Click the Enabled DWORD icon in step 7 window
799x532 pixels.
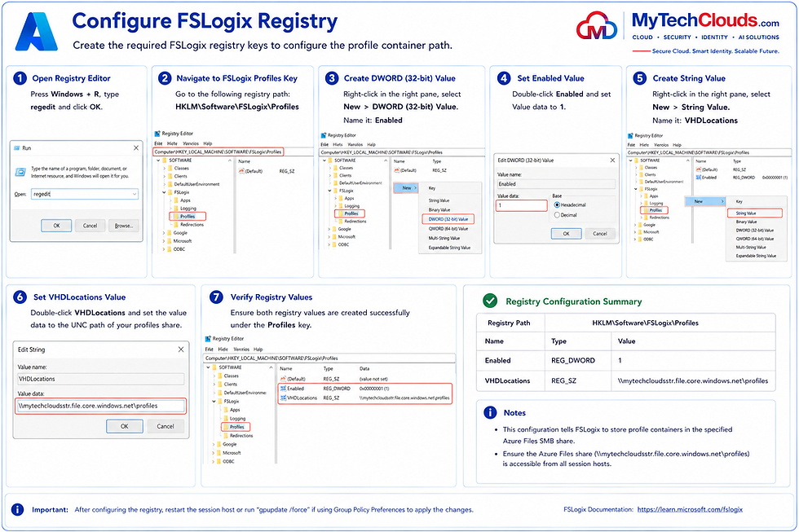point(284,389)
